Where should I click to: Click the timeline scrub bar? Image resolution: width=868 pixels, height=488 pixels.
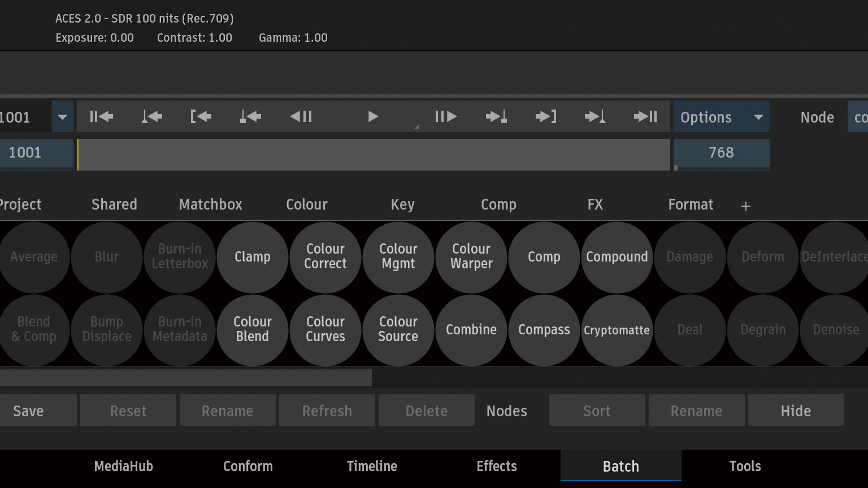click(x=373, y=154)
